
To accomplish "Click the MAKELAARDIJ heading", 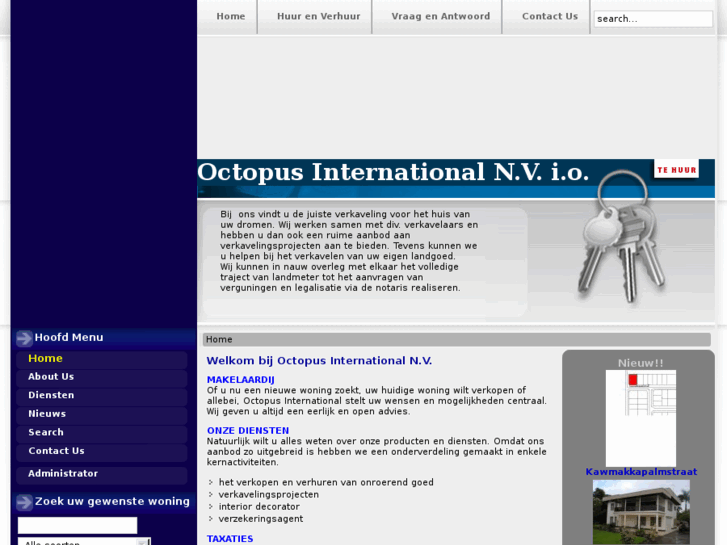I will point(241,380).
